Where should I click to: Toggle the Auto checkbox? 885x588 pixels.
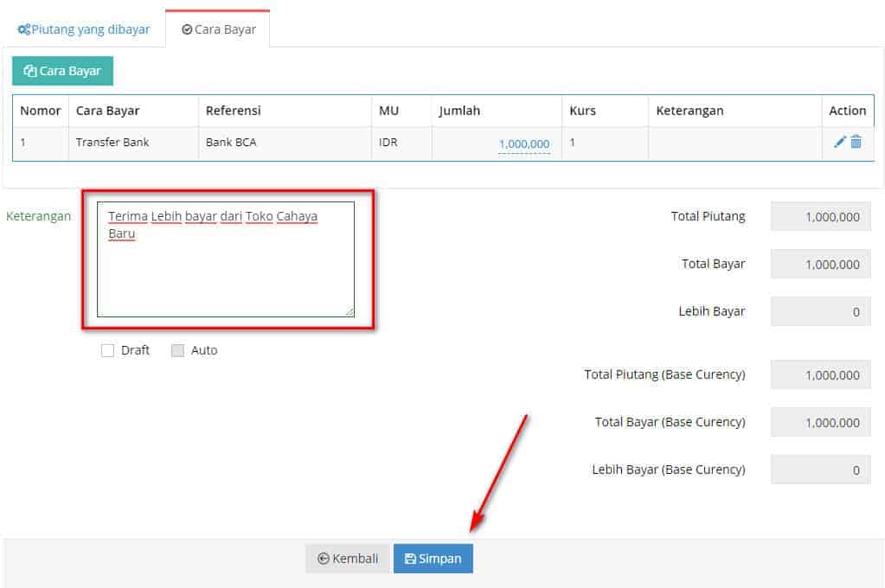click(x=177, y=350)
